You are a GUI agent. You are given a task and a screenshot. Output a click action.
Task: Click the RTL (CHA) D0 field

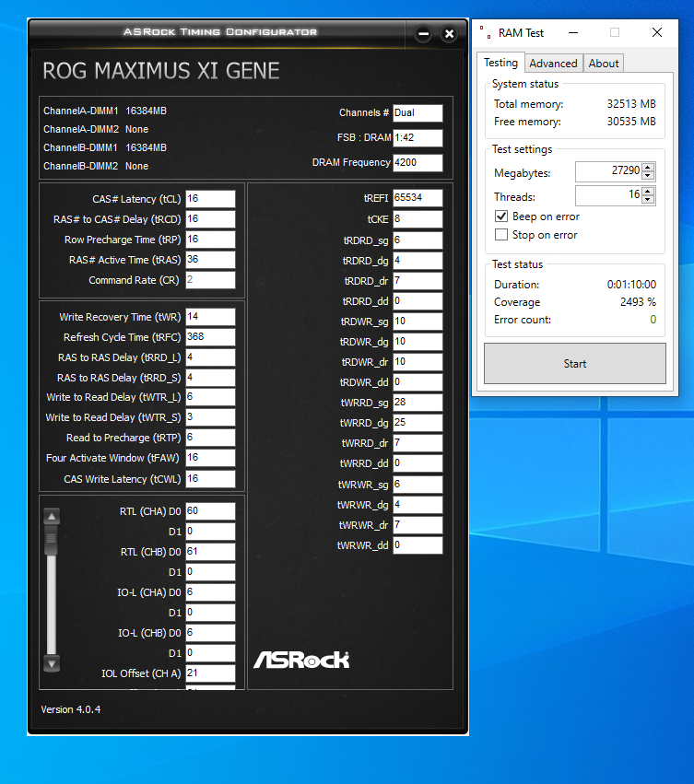[x=210, y=511]
